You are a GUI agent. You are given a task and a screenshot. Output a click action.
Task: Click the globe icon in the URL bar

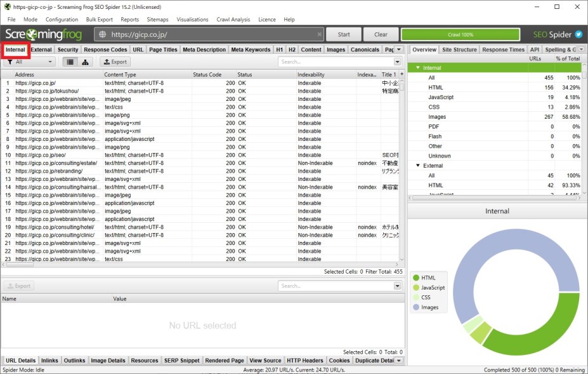click(102, 34)
